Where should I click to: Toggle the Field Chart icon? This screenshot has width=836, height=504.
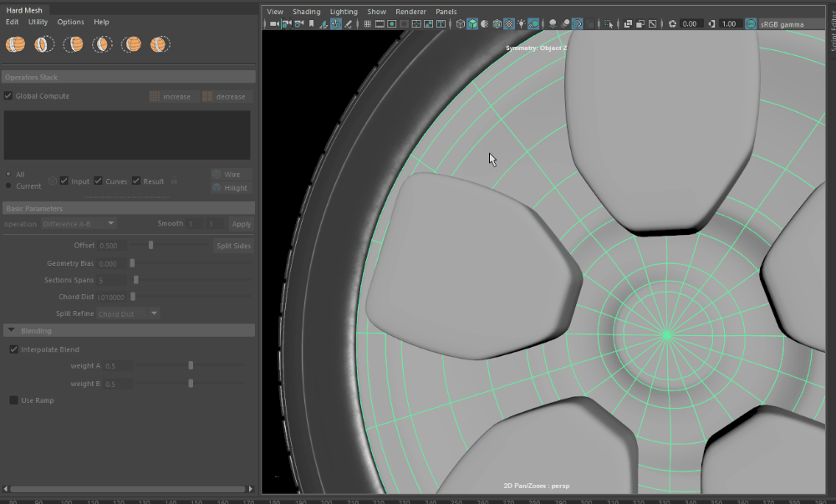[416, 24]
